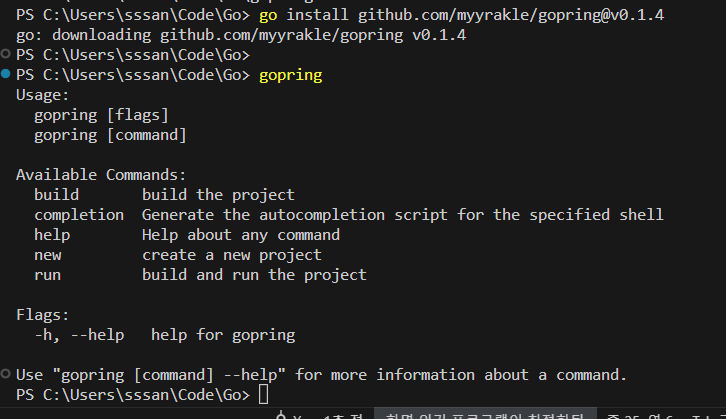This screenshot has width=726, height=419.
Task: Click the terminal cursor at the last prompt
Action: pos(263,395)
